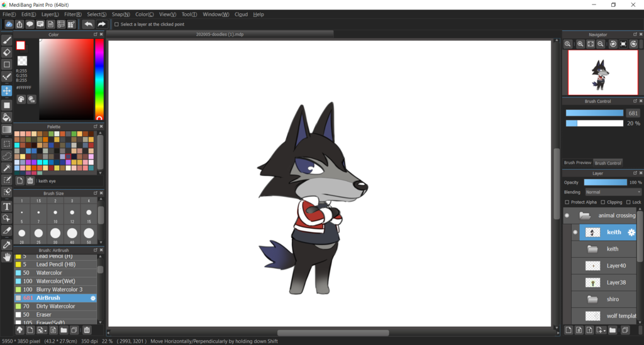Click the cloud save icon in toolbar

point(9,25)
